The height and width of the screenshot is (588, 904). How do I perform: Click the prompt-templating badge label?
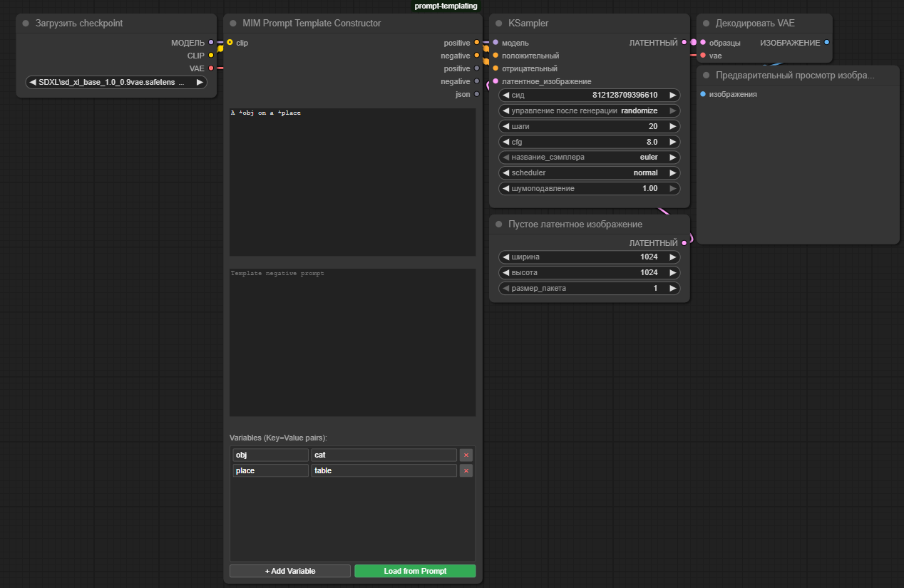point(446,6)
